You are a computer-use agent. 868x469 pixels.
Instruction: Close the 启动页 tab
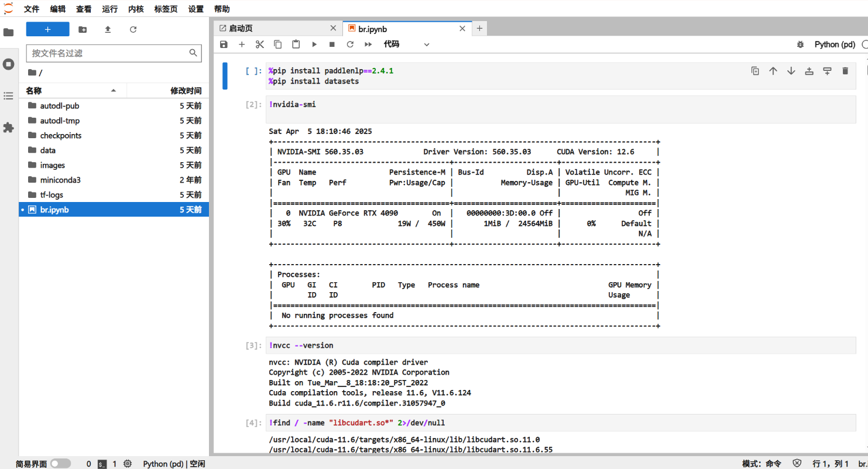pyautogui.click(x=333, y=28)
